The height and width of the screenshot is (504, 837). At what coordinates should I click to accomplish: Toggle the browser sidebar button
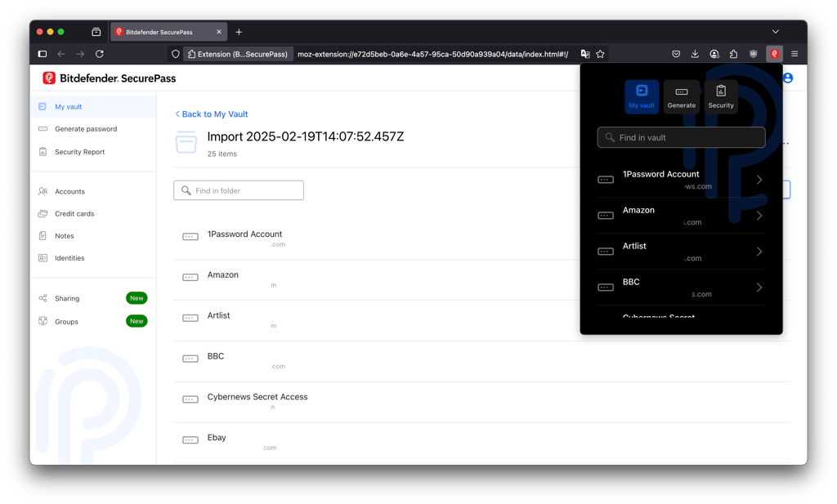[x=43, y=54]
